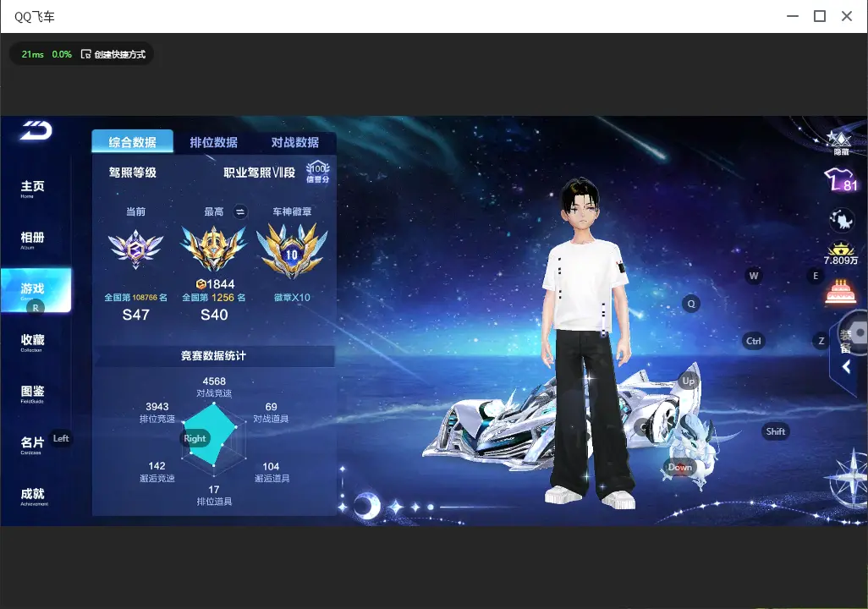Click the 徽章X10 label
This screenshot has height=609, width=868.
click(x=292, y=297)
